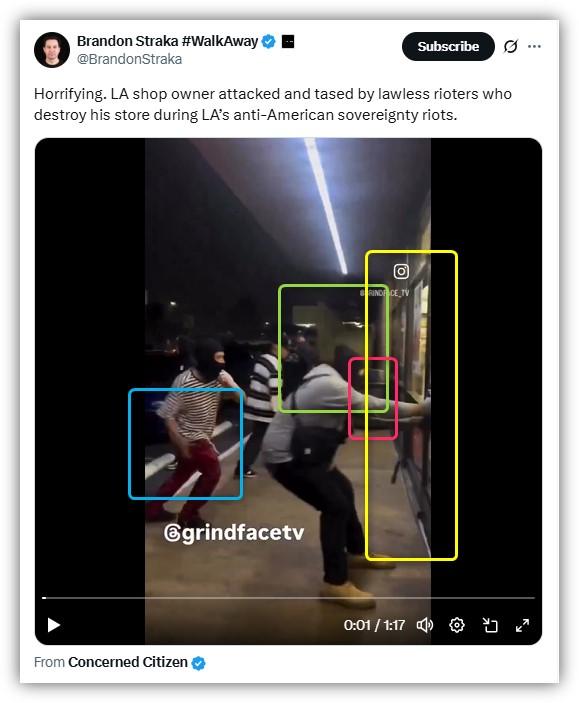This screenshot has height=703, width=579.
Task: Open the @BrandonStraka handle link
Action: tap(130, 59)
